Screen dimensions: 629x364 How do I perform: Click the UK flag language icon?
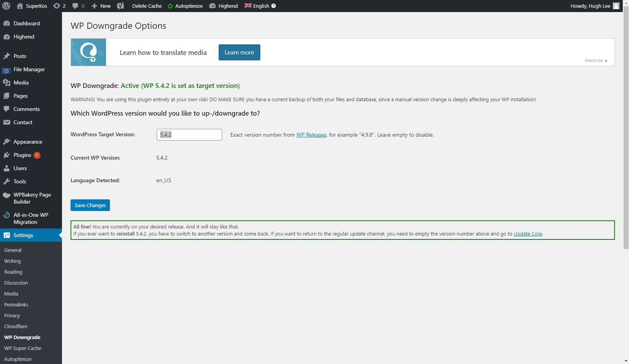pyautogui.click(x=248, y=5)
